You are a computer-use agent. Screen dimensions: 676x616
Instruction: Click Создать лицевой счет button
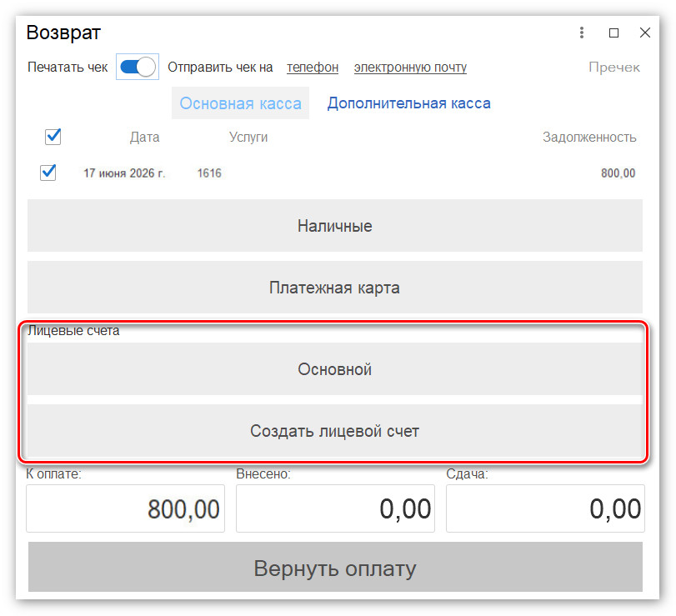(x=335, y=431)
